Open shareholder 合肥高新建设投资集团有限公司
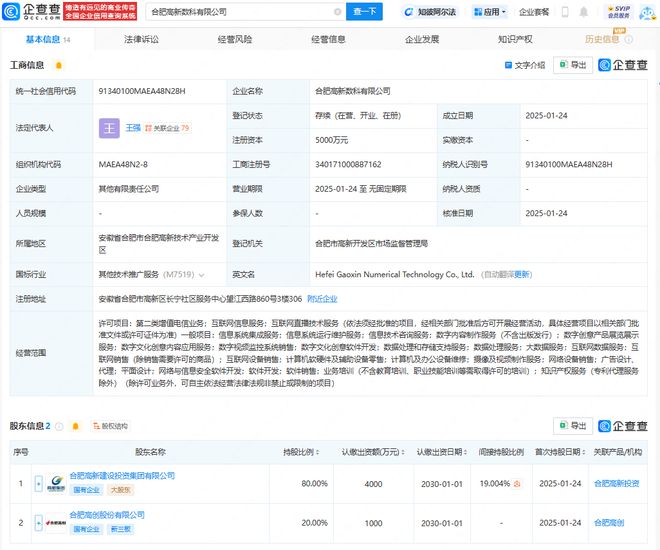This screenshot has width=660, height=550. [x=122, y=476]
